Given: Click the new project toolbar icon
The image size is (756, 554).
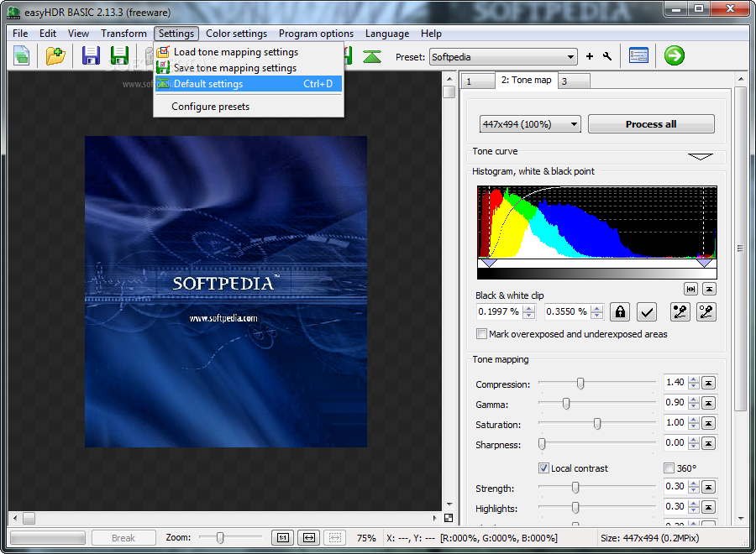Looking at the screenshot, I should [22, 56].
